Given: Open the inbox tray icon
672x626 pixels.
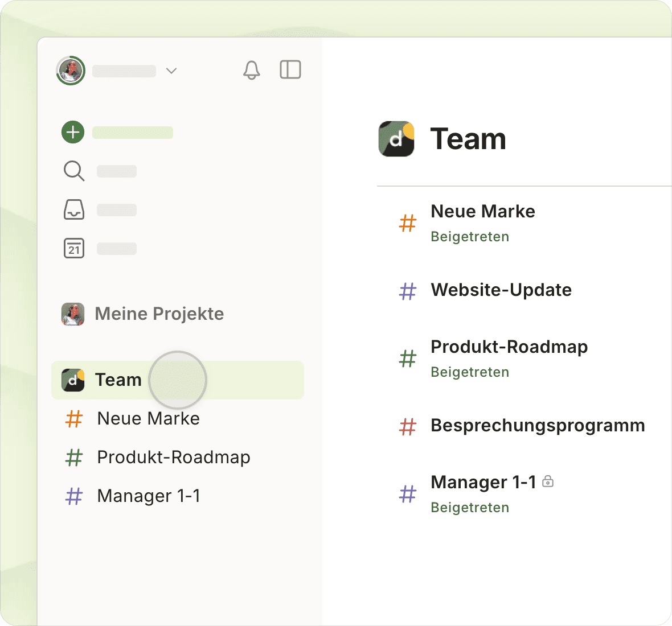Looking at the screenshot, I should tap(73, 209).
